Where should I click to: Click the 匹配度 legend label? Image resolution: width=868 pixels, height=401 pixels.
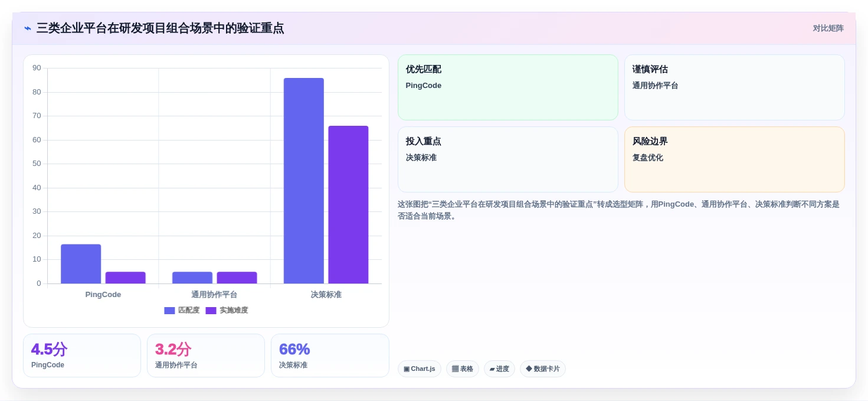point(189,311)
